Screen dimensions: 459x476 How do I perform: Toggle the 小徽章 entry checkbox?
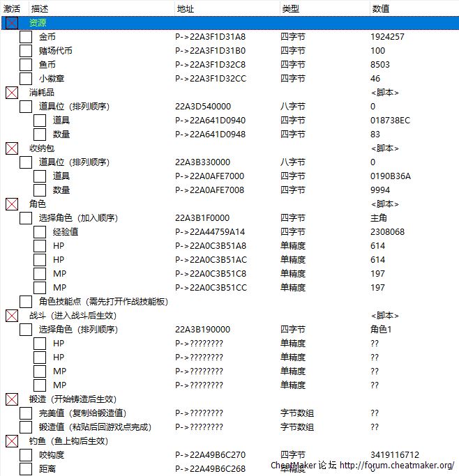tap(26, 79)
